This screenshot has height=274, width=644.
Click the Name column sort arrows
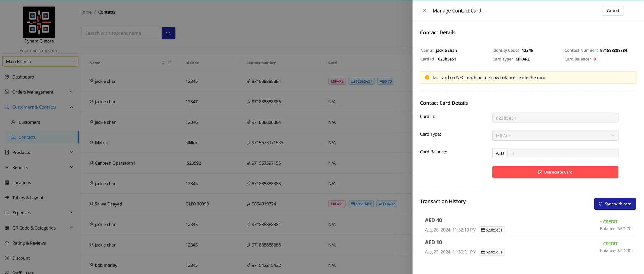[163, 63]
